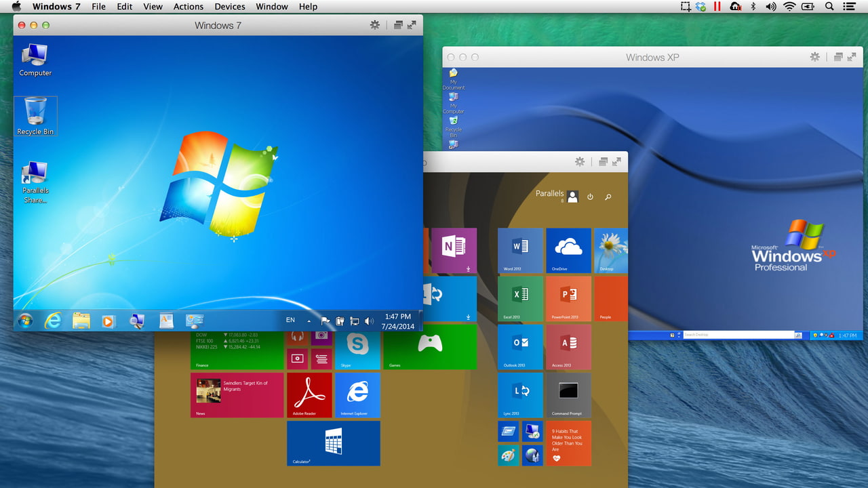Viewport: 868px width, 488px height.
Task: Launch the Calculator tile
Action: pos(334,443)
